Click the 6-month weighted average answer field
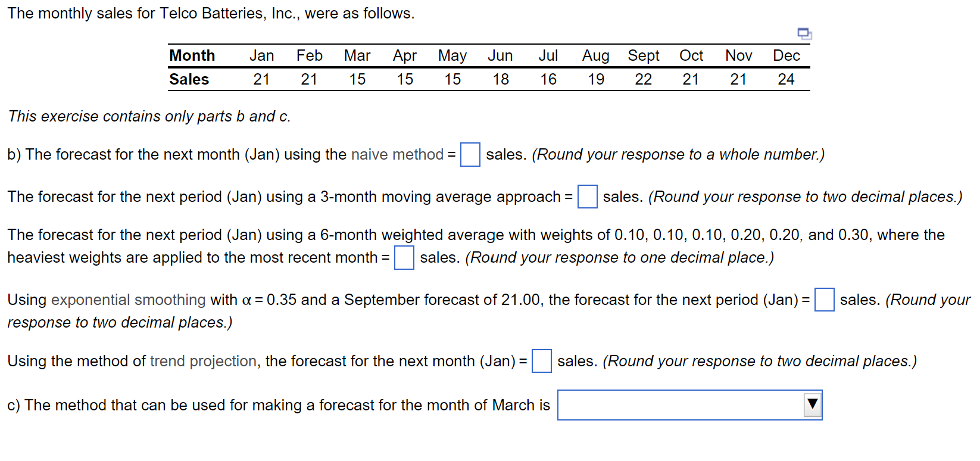Image resolution: width=980 pixels, height=461 pixels. [x=404, y=258]
